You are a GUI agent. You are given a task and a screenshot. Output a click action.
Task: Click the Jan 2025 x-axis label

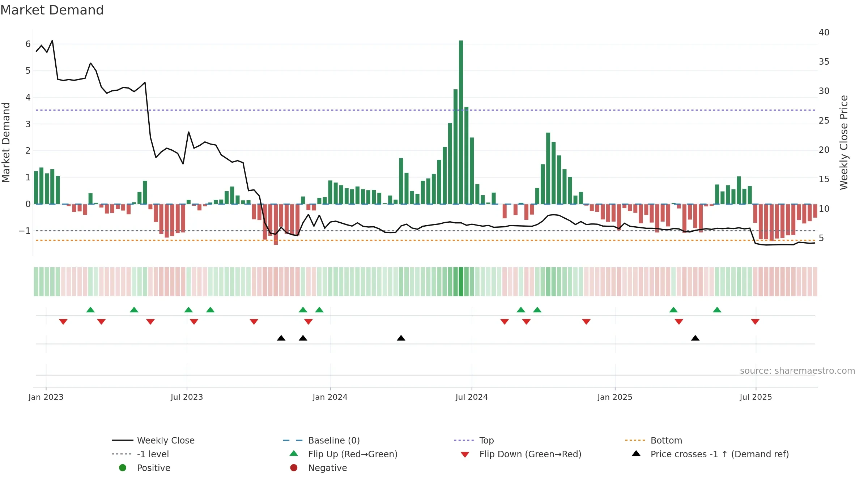(615, 397)
